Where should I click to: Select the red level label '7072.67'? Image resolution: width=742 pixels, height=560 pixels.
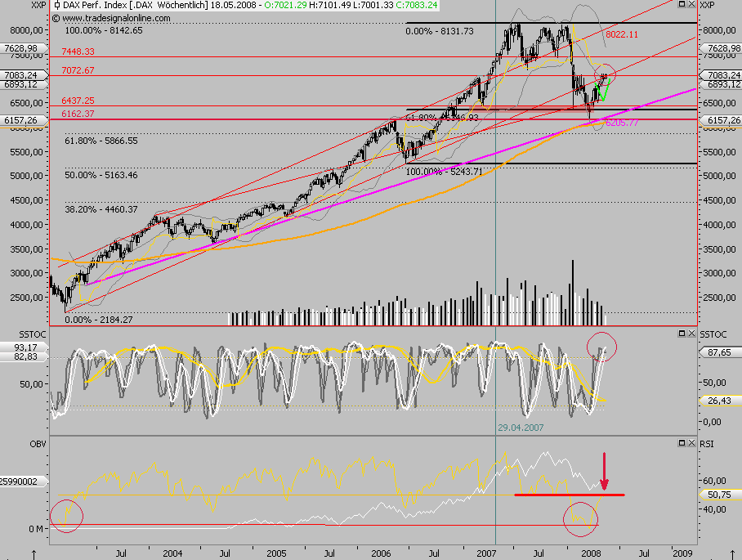point(78,70)
